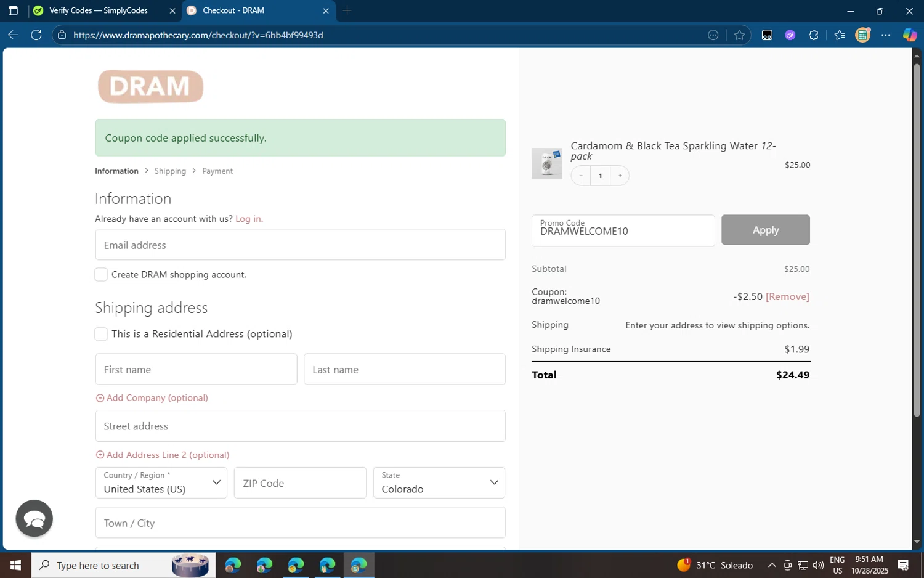This screenshot has width=924, height=578.
Task: Go to the Shipping breadcrumb step
Action: click(x=170, y=171)
